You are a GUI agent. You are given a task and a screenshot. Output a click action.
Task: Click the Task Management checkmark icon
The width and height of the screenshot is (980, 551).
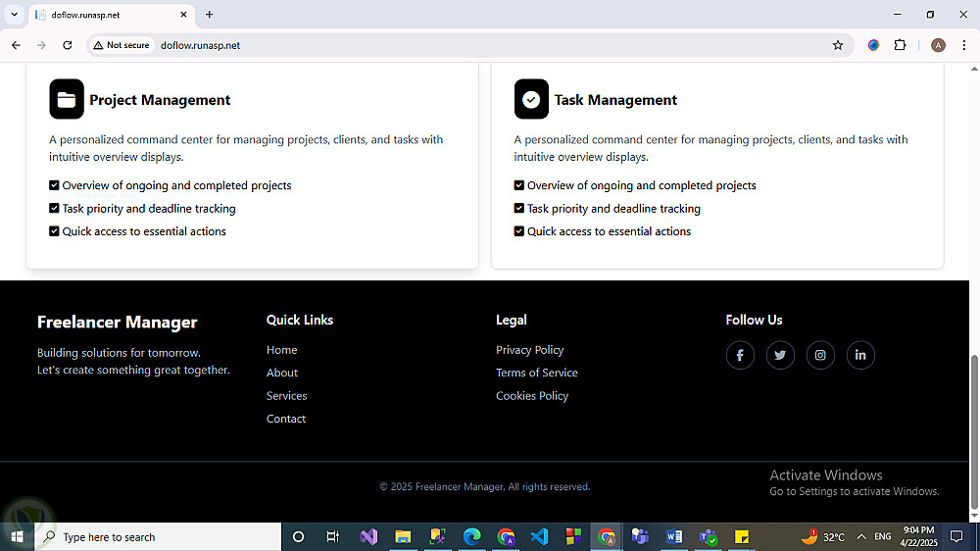(x=531, y=99)
